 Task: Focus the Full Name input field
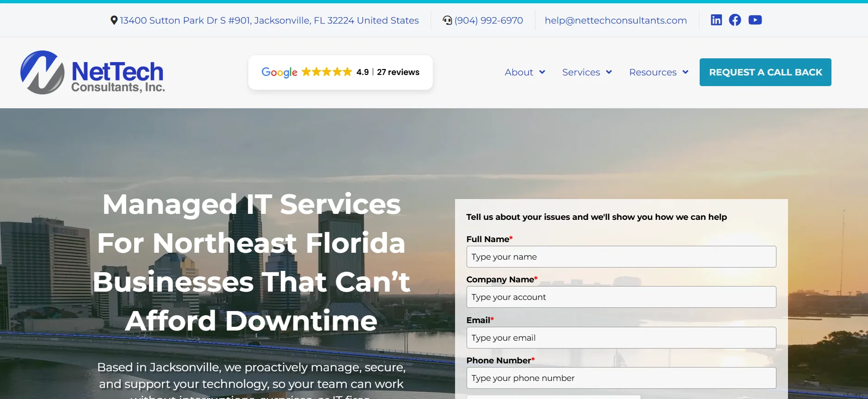coord(621,256)
